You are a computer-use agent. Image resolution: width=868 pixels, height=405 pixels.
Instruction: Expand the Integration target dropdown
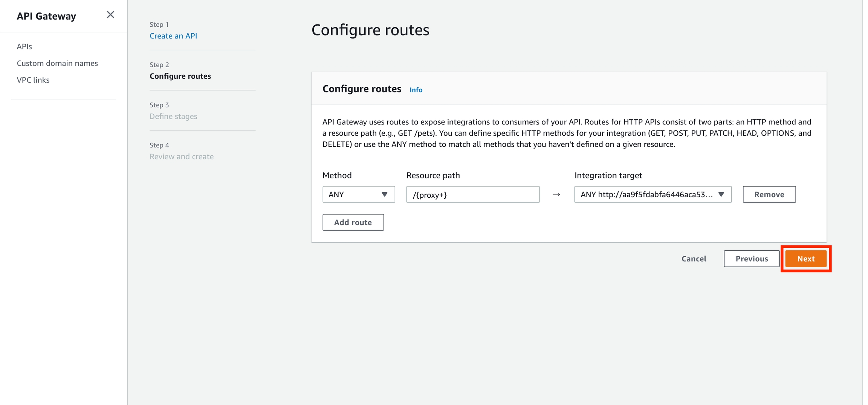click(653, 195)
